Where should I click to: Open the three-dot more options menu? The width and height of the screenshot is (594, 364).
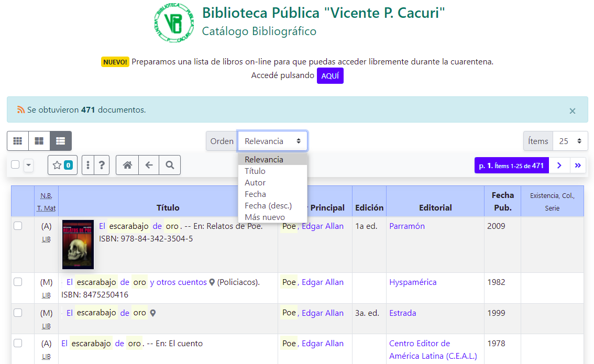88,165
